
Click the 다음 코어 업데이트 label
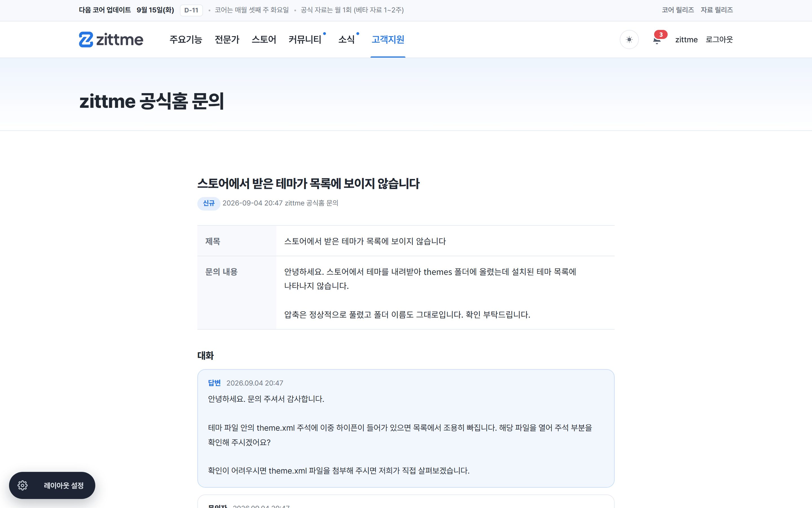(x=105, y=10)
